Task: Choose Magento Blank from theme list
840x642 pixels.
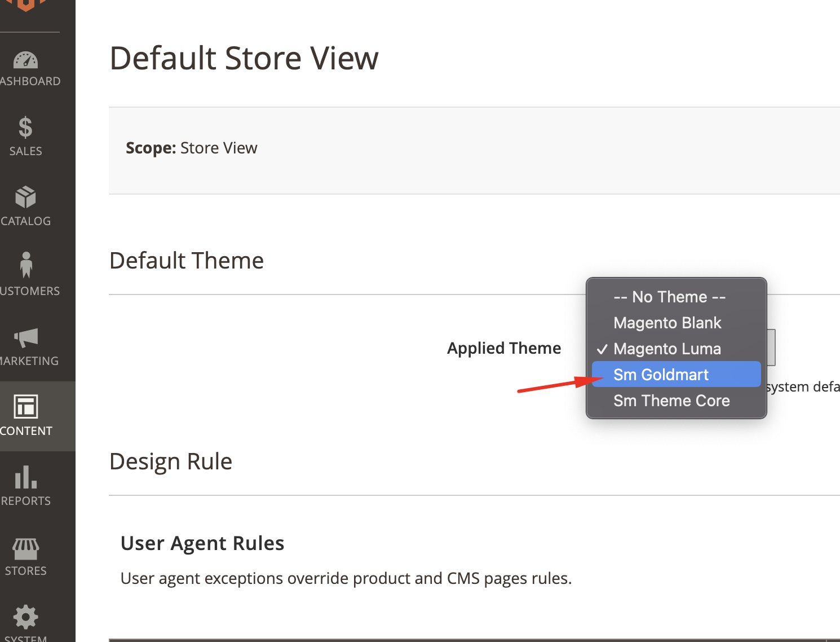Action: tap(676, 323)
